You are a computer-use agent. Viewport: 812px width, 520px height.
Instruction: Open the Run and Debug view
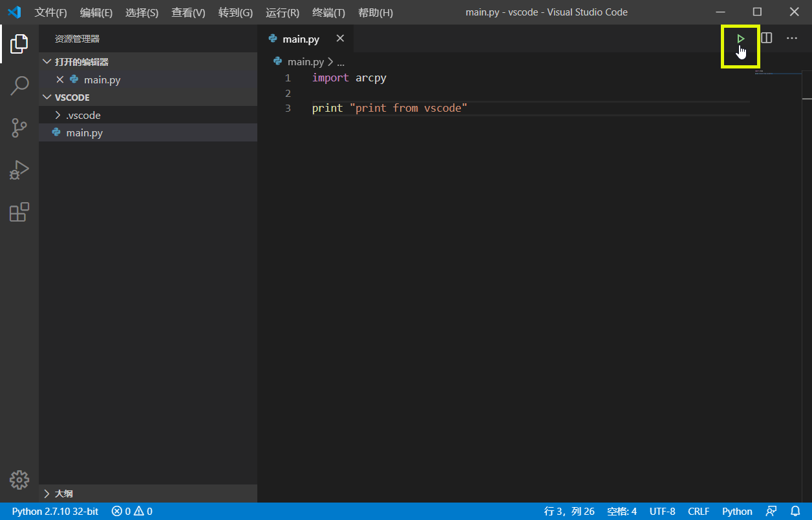19,170
